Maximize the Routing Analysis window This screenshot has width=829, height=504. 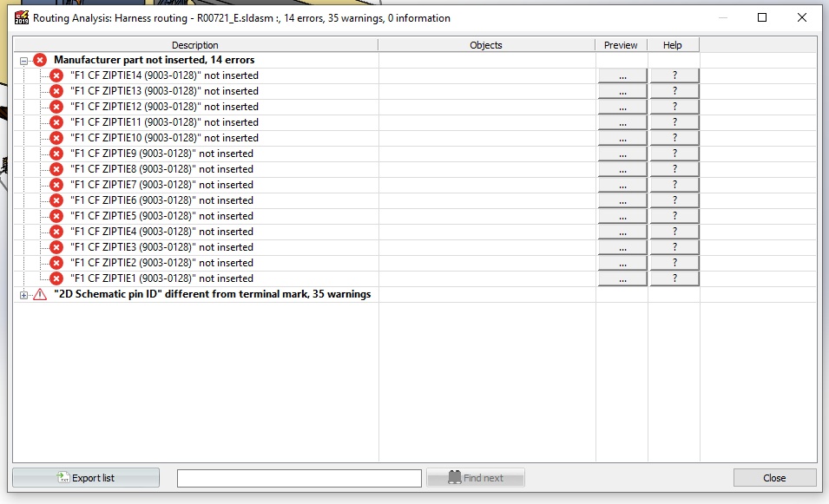tap(762, 17)
